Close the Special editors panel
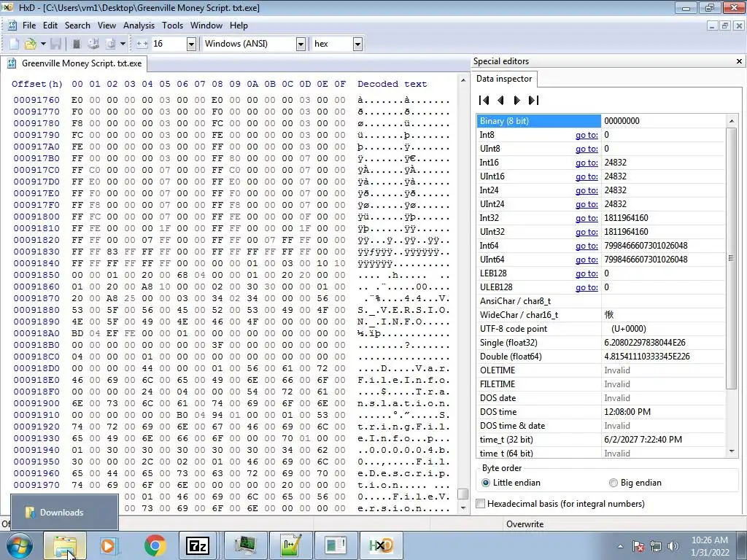 pyautogui.click(x=739, y=61)
